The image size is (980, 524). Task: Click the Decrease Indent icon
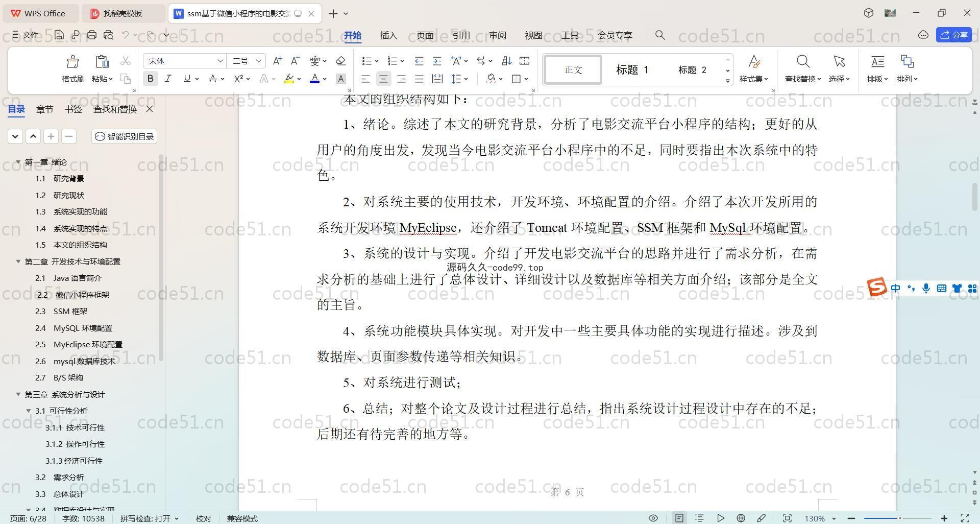(x=419, y=61)
